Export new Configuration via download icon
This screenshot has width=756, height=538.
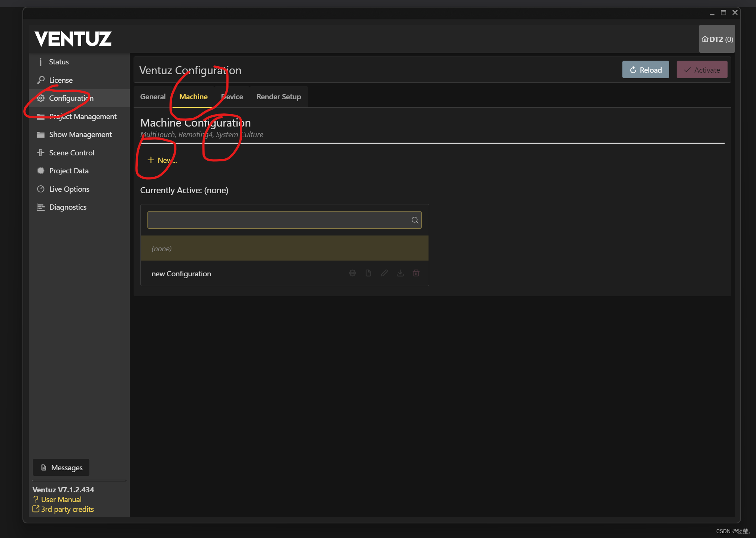[400, 273]
